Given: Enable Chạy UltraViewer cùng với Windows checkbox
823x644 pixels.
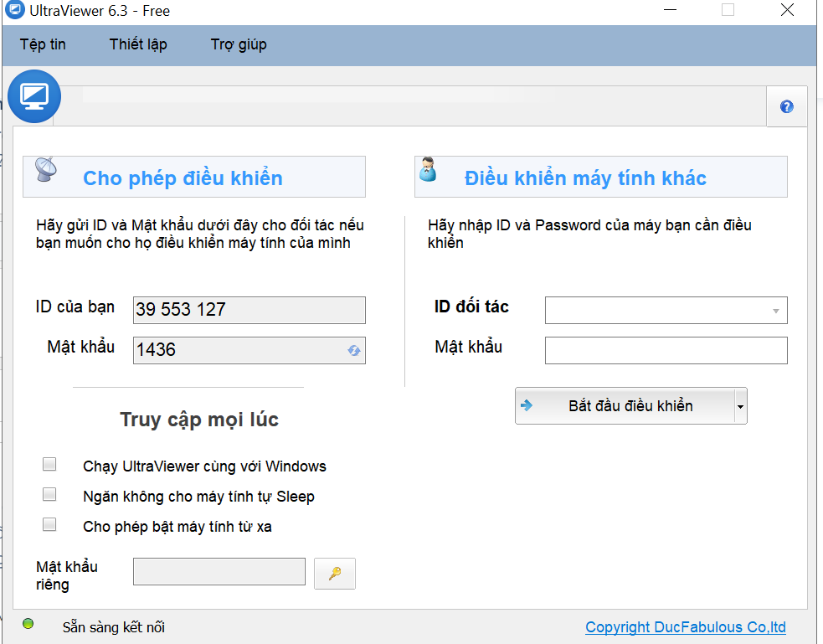Looking at the screenshot, I should click(x=49, y=464).
